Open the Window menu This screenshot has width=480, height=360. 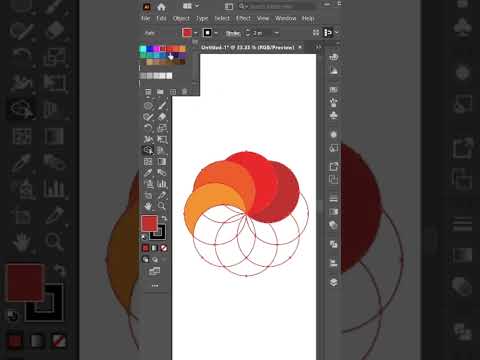click(x=286, y=18)
